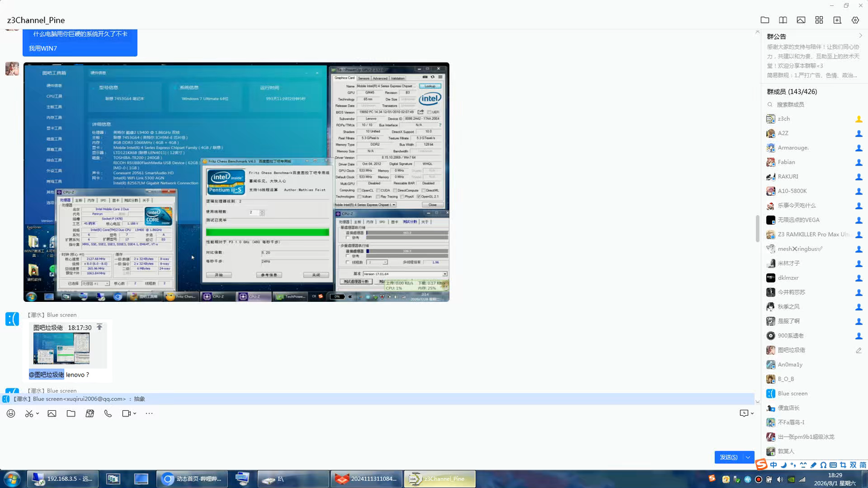Select member A10-5800K in the member list
Viewport: 868px width, 488px height.
pyautogui.click(x=814, y=191)
